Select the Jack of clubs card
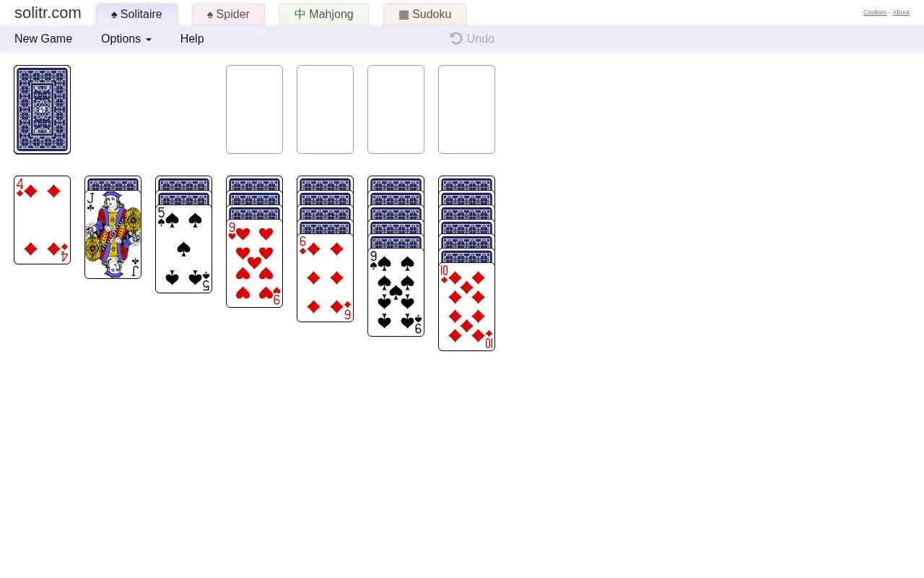Viewport: 924px width, 578px height. (113, 235)
